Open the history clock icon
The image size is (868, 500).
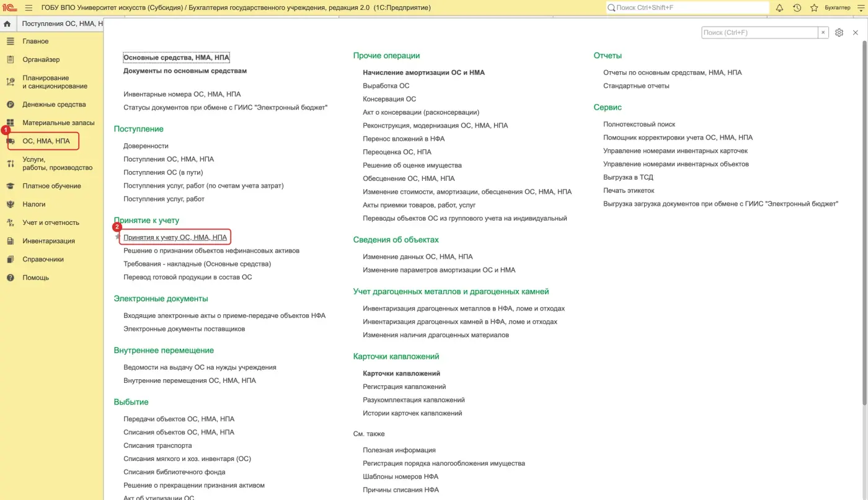pyautogui.click(x=797, y=7)
